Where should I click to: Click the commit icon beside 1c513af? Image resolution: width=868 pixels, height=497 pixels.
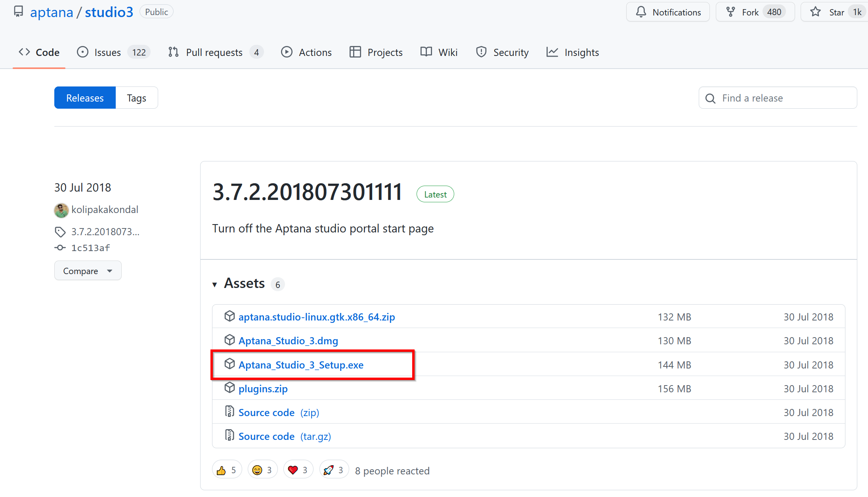[x=60, y=248]
